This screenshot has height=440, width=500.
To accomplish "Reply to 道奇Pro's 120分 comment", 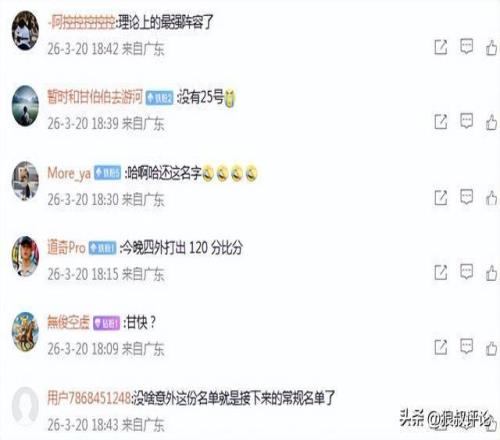I will tap(466, 272).
